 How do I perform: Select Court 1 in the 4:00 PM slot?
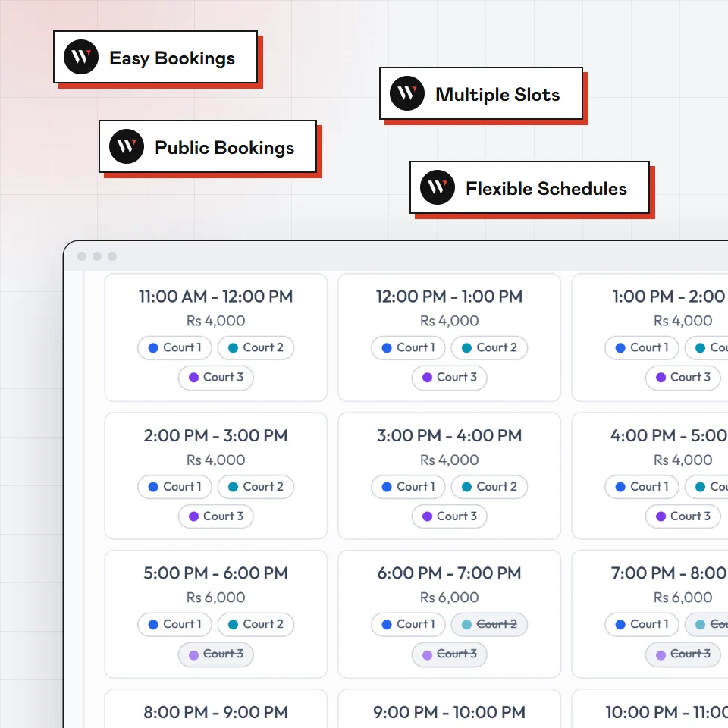(642, 487)
